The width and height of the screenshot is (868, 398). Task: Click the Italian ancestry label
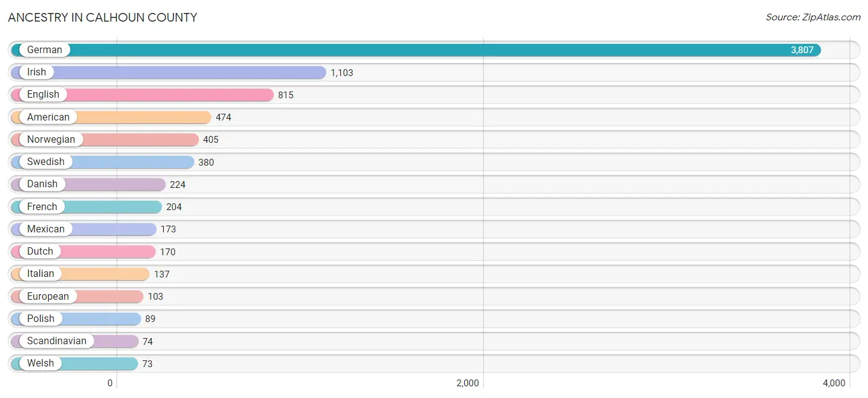click(x=41, y=274)
